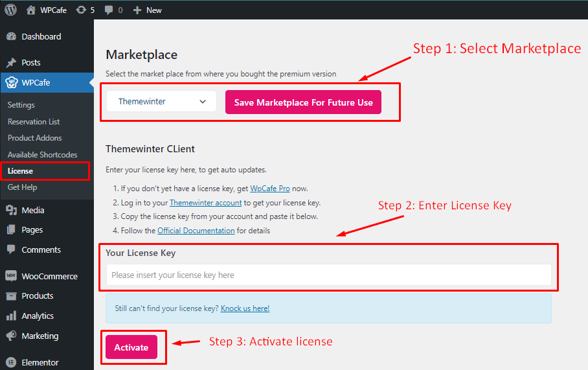Click the Elementor icon in sidebar
The height and width of the screenshot is (370, 588).
(x=11, y=362)
